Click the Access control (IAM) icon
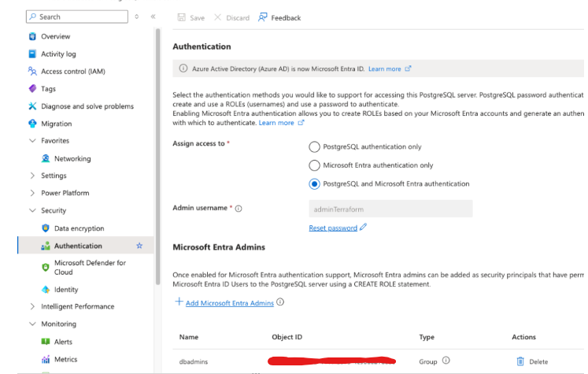 (32, 71)
